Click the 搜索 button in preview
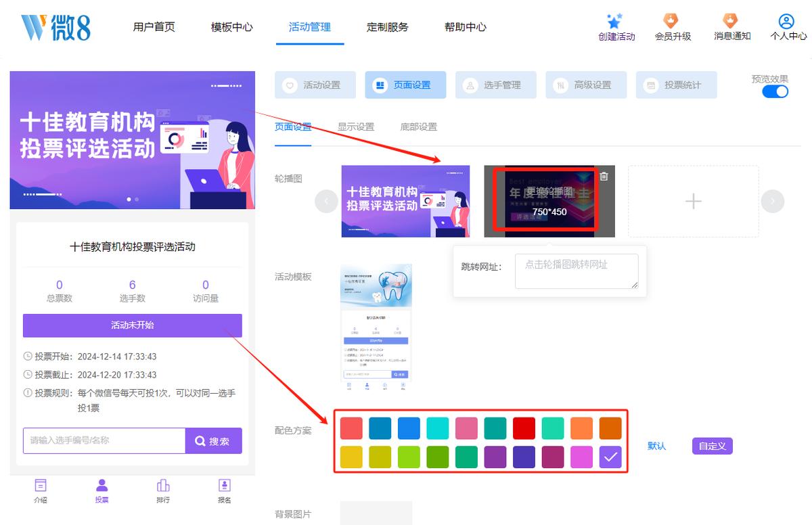This screenshot has height=525, width=812. coord(213,441)
